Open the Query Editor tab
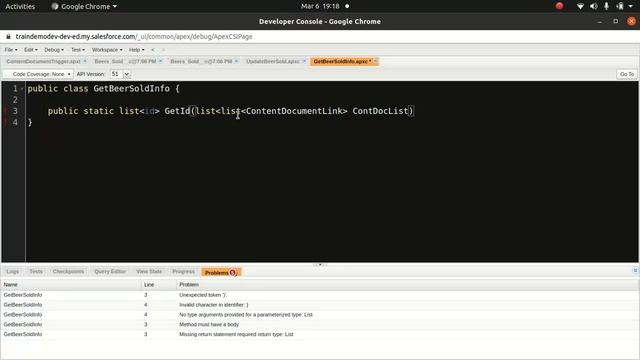640x360 pixels. click(110, 271)
